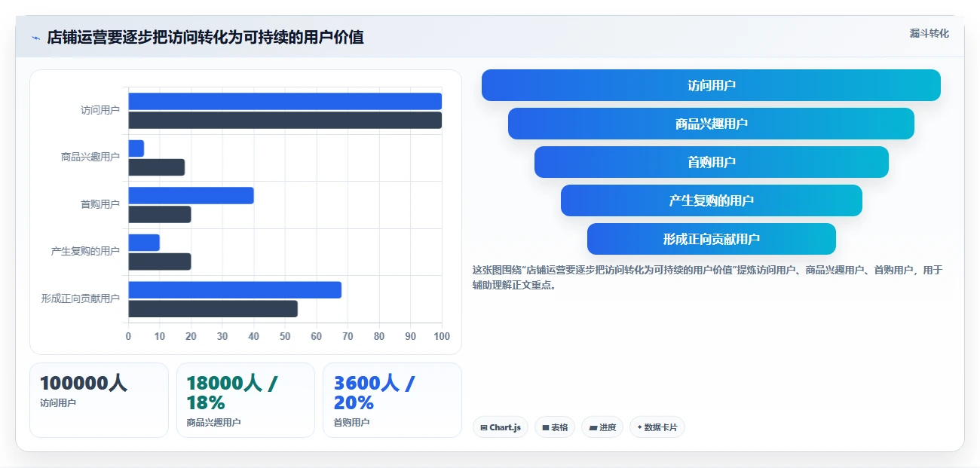Click the lightning icon beside the title
Image resolution: width=980 pixels, height=468 pixels.
click(35, 38)
